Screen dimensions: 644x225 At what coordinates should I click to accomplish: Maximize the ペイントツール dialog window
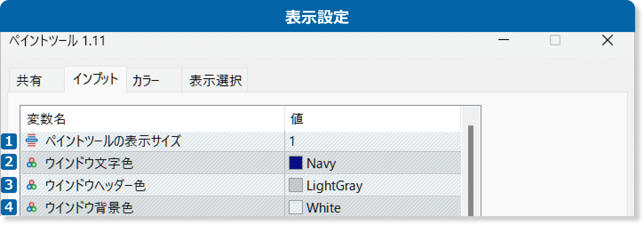pos(555,40)
